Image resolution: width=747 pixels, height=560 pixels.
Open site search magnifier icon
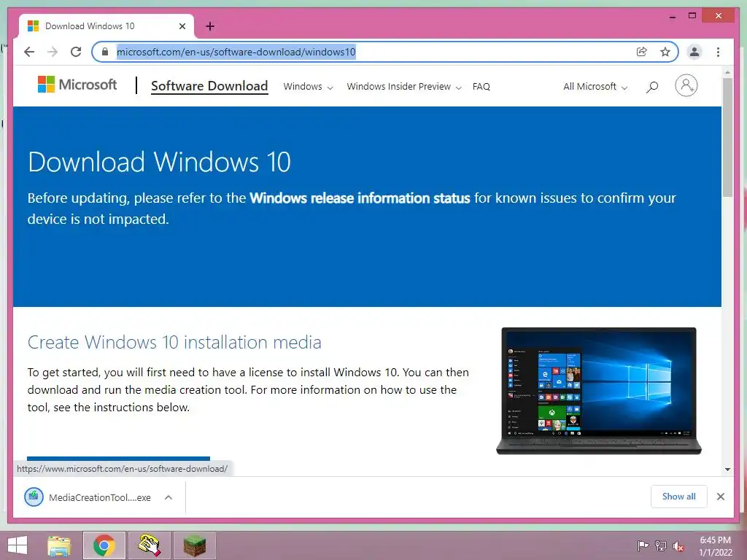pos(652,87)
